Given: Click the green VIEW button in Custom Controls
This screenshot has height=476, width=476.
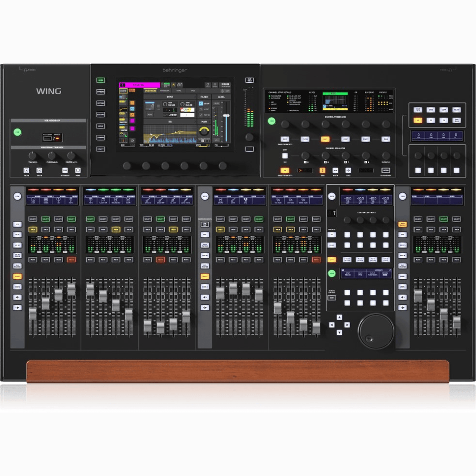Looking at the screenshot, I should 332,273.
